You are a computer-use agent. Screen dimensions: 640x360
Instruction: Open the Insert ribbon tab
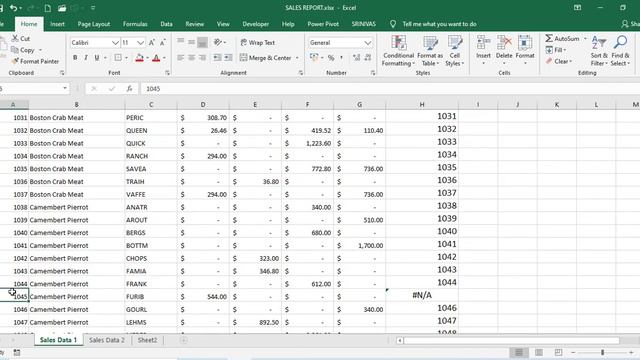click(58, 24)
